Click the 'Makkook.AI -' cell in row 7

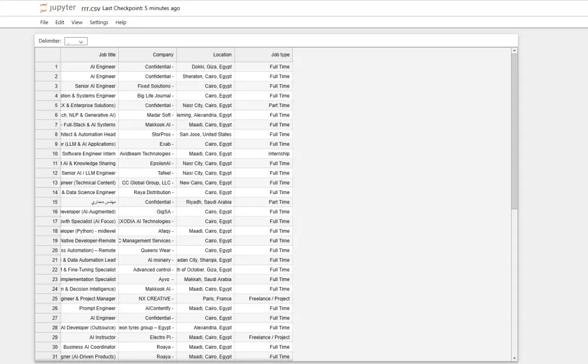click(x=148, y=125)
